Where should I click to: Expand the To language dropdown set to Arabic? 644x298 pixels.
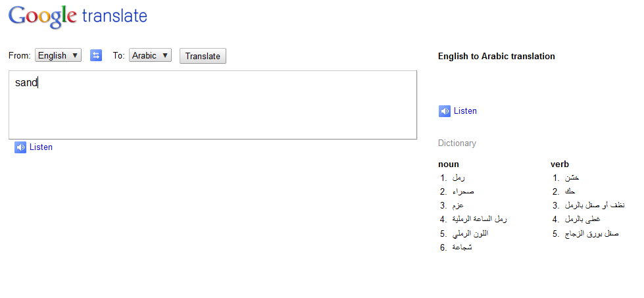pyautogui.click(x=150, y=56)
